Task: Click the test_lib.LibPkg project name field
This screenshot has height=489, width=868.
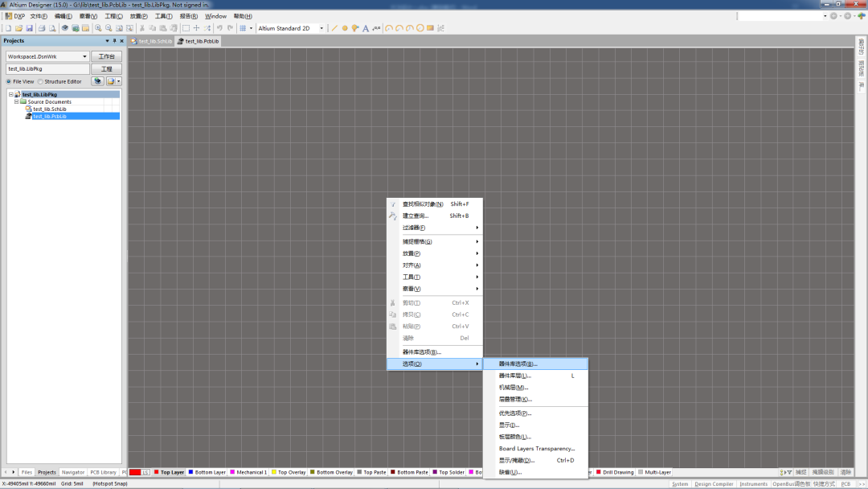Action: 47,68
